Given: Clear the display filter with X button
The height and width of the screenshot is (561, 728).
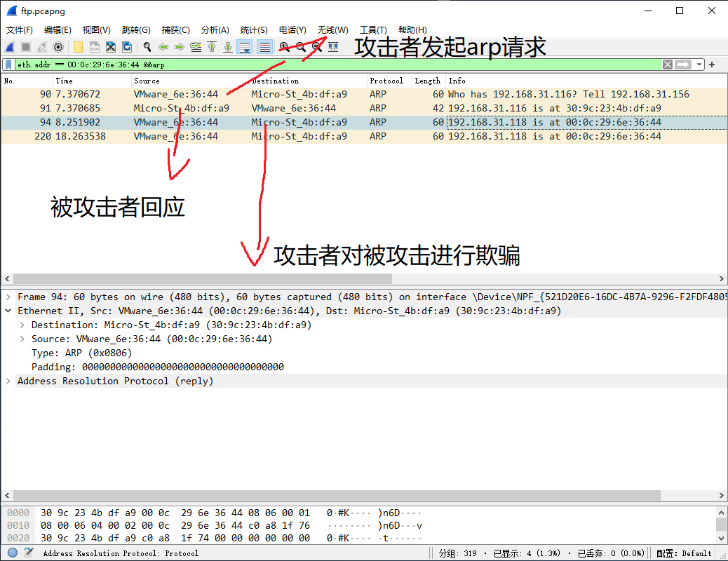Looking at the screenshot, I should tap(668, 65).
